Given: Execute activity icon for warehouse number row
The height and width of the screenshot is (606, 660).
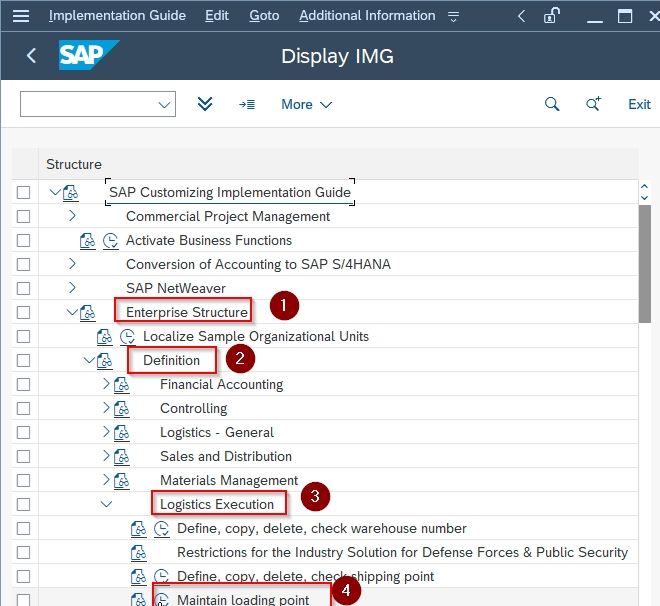Looking at the screenshot, I should click(162, 529).
